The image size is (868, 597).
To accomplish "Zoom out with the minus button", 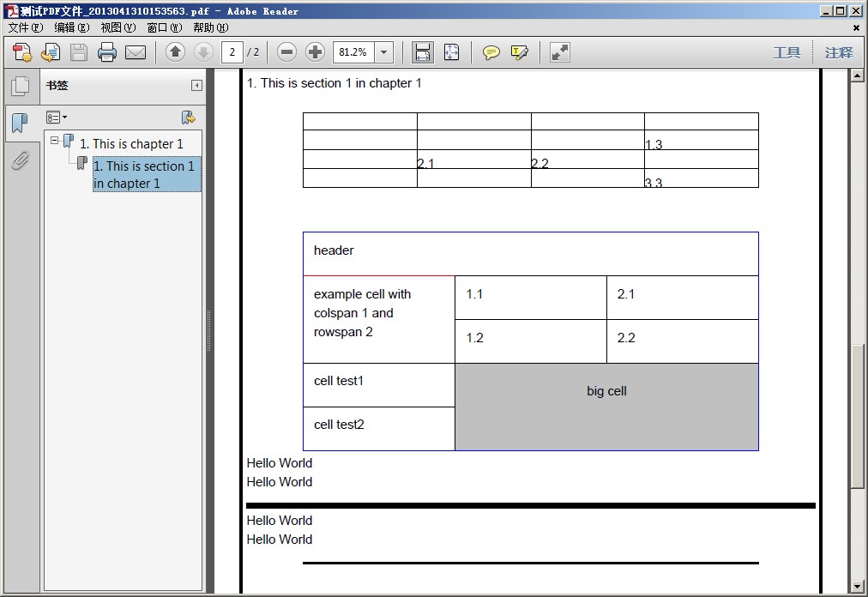I will [287, 52].
